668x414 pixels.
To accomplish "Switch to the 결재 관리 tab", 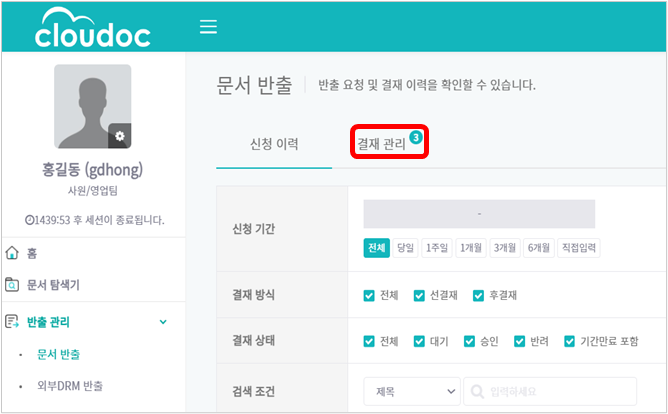I will point(381,144).
